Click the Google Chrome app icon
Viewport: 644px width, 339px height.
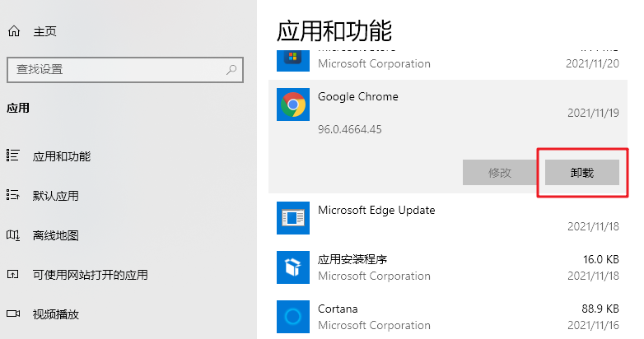point(293,104)
